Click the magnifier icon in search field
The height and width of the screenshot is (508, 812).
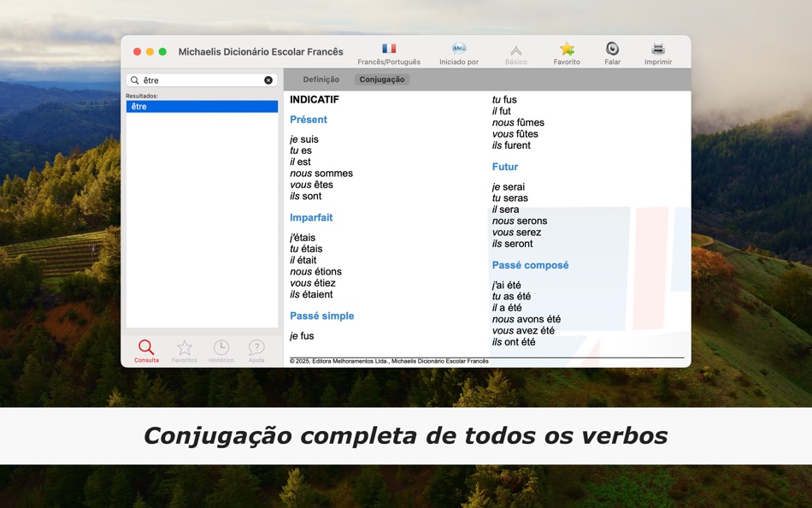click(x=135, y=80)
